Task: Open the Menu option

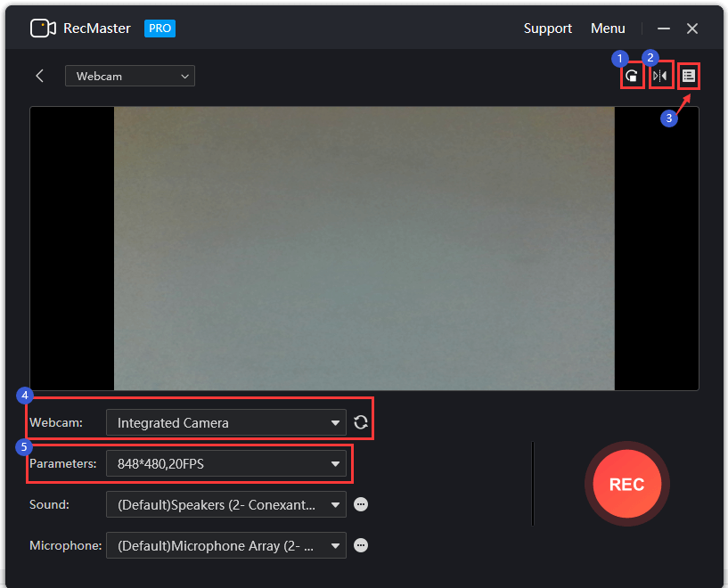Action: pyautogui.click(x=608, y=29)
